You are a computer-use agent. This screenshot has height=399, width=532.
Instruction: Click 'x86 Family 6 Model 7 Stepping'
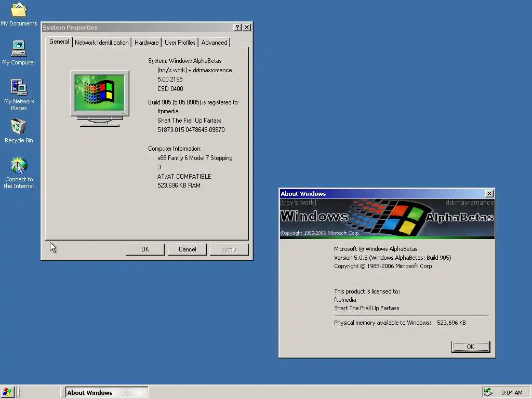pos(195,158)
